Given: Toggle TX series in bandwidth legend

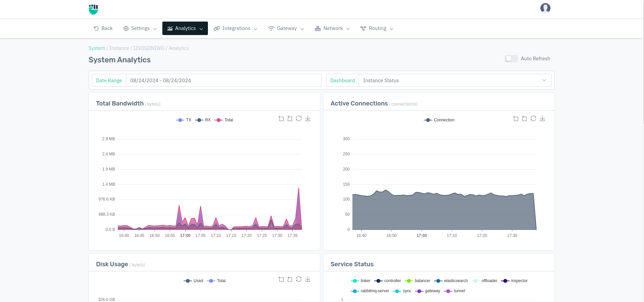Looking at the screenshot, I should coord(184,120).
